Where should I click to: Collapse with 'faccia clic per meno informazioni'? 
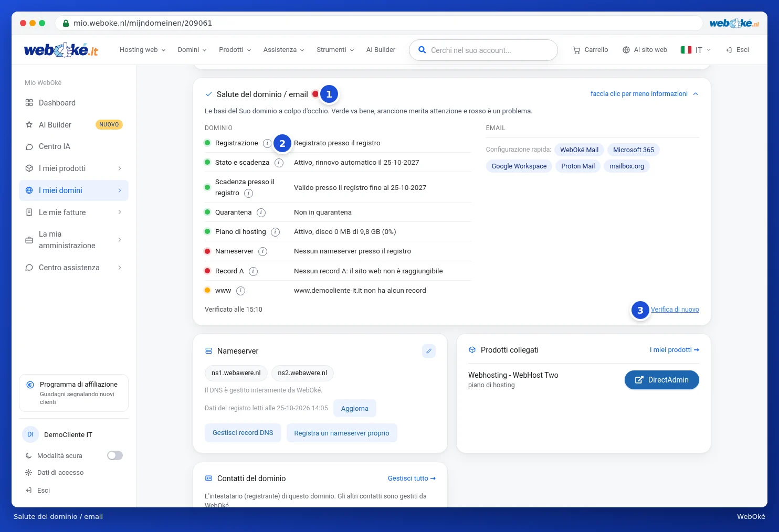pos(644,94)
